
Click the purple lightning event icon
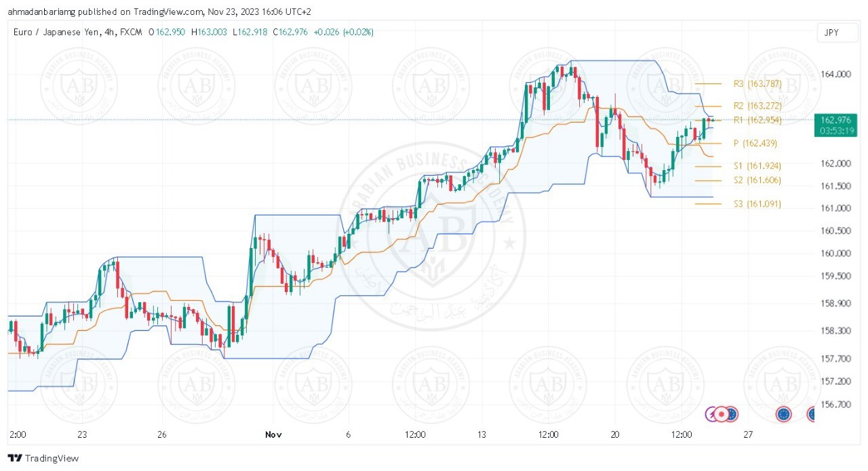point(712,413)
